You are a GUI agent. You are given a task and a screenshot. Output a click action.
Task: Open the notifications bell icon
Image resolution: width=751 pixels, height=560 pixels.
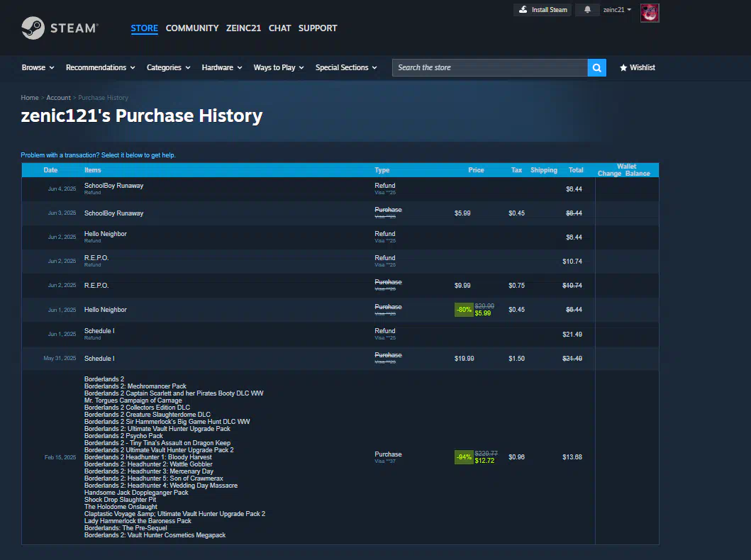click(587, 10)
